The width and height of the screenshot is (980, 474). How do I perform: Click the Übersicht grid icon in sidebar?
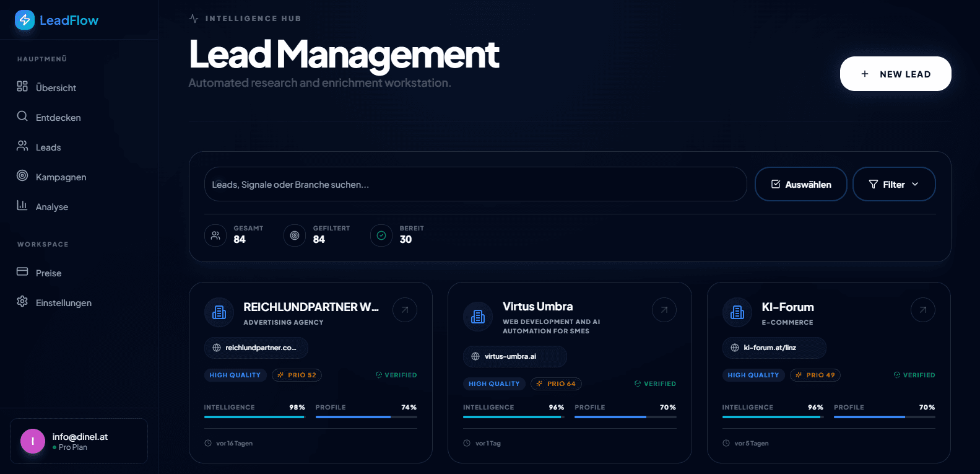(22, 86)
